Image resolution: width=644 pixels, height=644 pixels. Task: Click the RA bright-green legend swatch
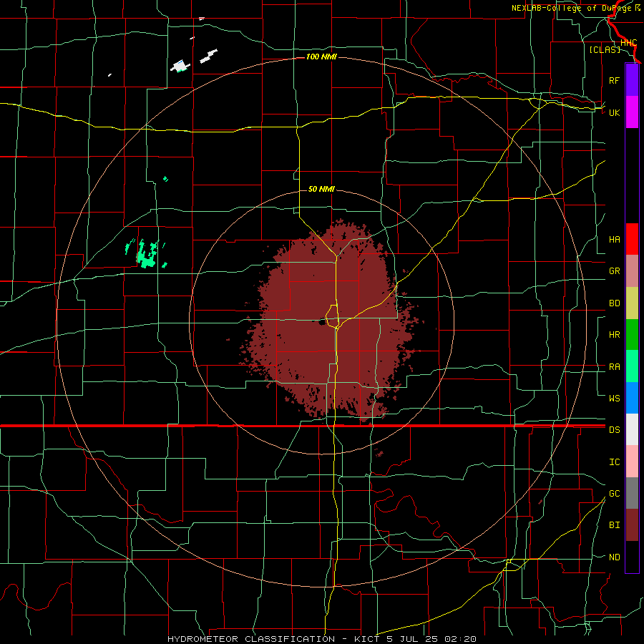coord(632,366)
